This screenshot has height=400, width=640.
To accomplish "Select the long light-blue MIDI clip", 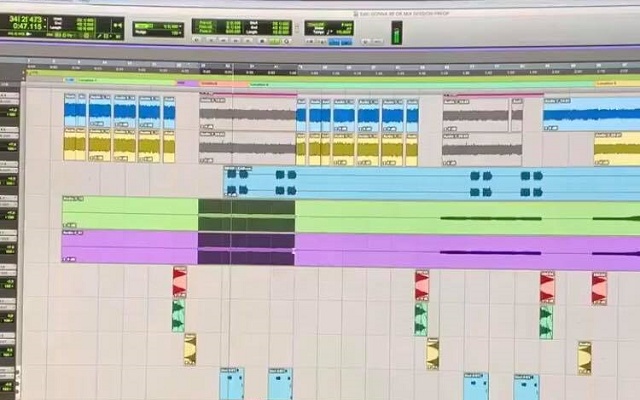I will (431, 182).
